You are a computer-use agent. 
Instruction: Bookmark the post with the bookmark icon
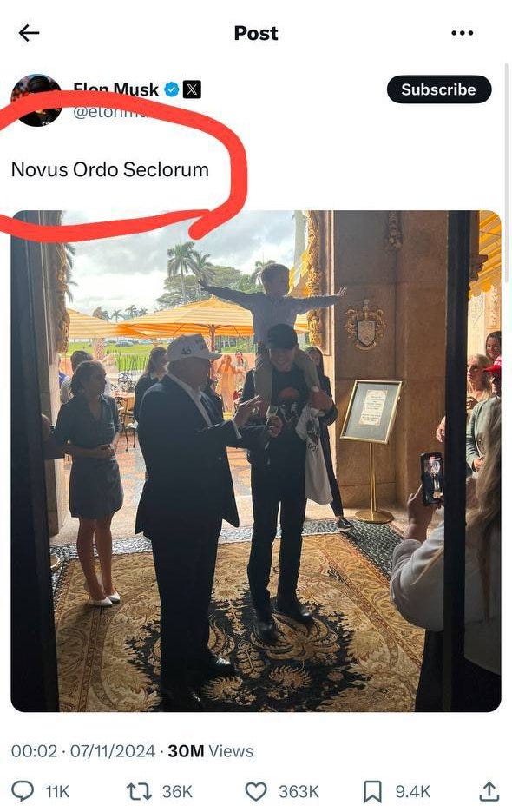pyautogui.click(x=372, y=791)
